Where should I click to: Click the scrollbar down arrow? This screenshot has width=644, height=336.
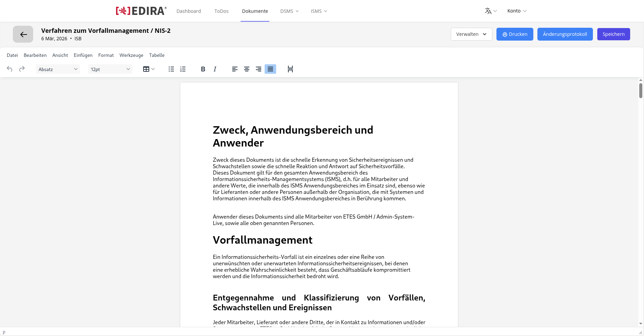pyautogui.click(x=641, y=324)
